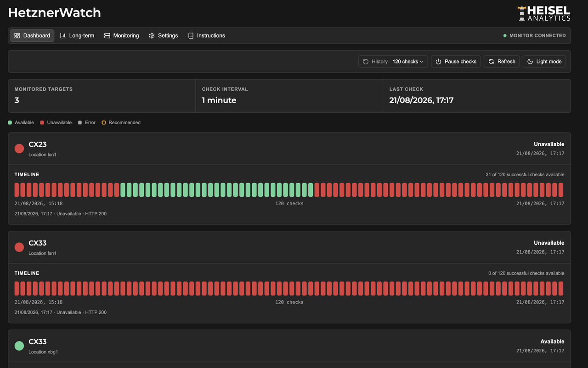588x368 pixels.
Task: Click "31 of 120 successful checks available"
Action: [525, 175]
